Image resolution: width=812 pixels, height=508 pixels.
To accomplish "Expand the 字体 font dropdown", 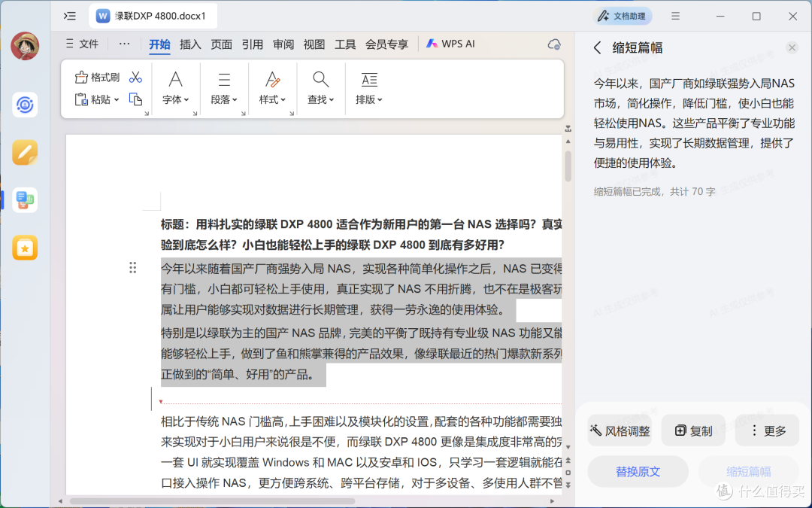I will 175,99.
